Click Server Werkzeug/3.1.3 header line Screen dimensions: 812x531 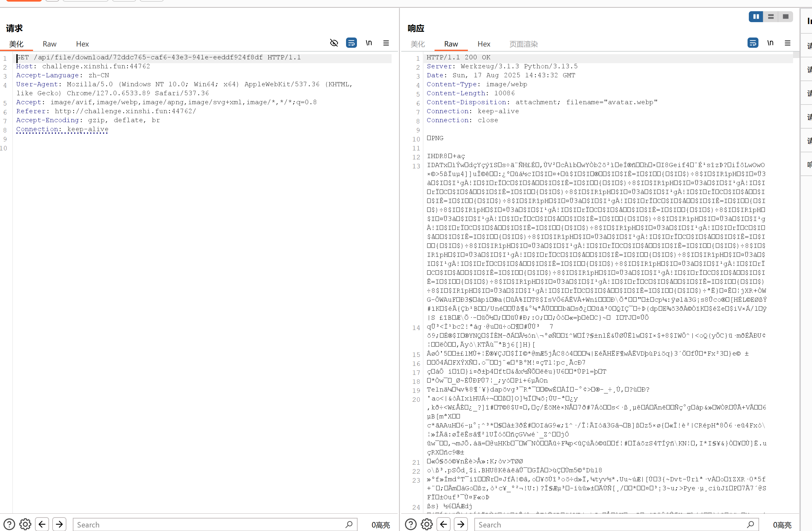tap(502, 66)
